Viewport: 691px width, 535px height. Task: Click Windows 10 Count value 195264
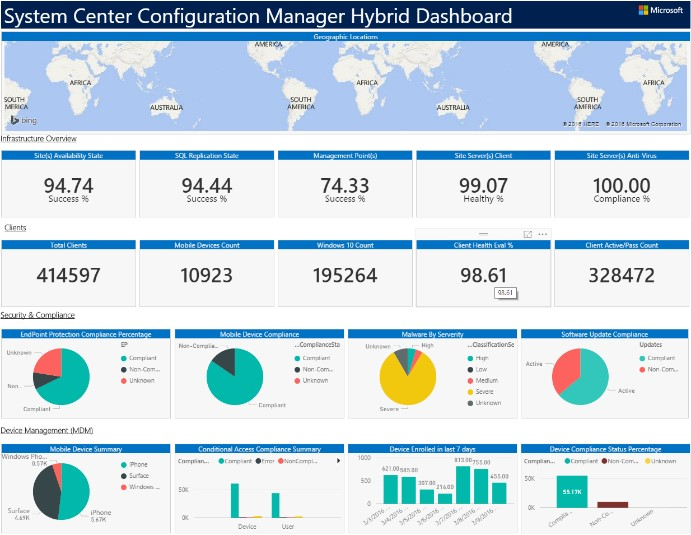(345, 275)
